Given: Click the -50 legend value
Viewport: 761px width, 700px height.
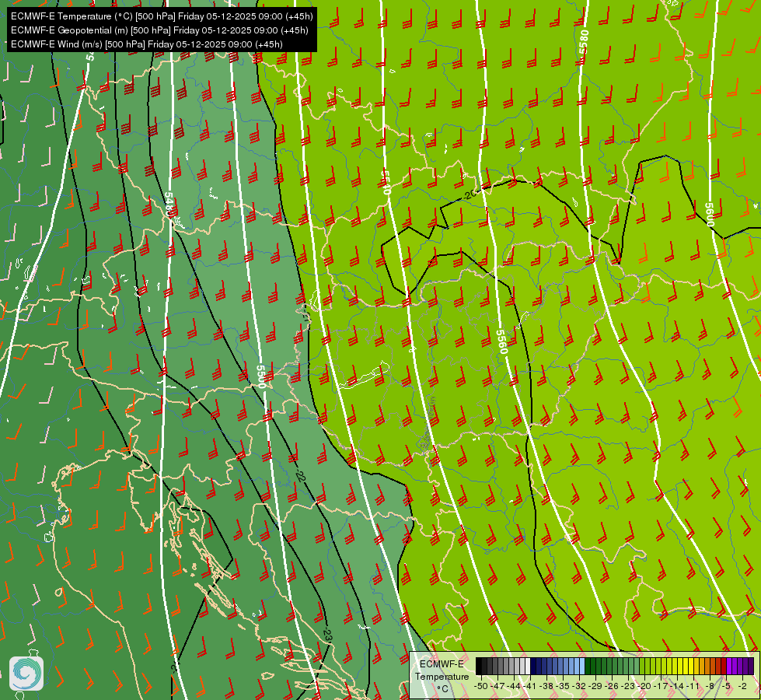Looking at the screenshot, I should (x=480, y=686).
